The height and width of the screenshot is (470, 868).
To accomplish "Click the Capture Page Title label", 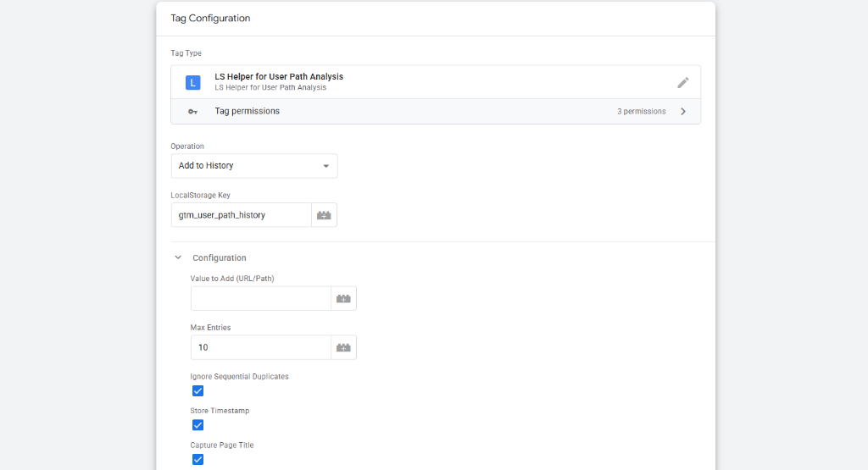I will coord(222,445).
